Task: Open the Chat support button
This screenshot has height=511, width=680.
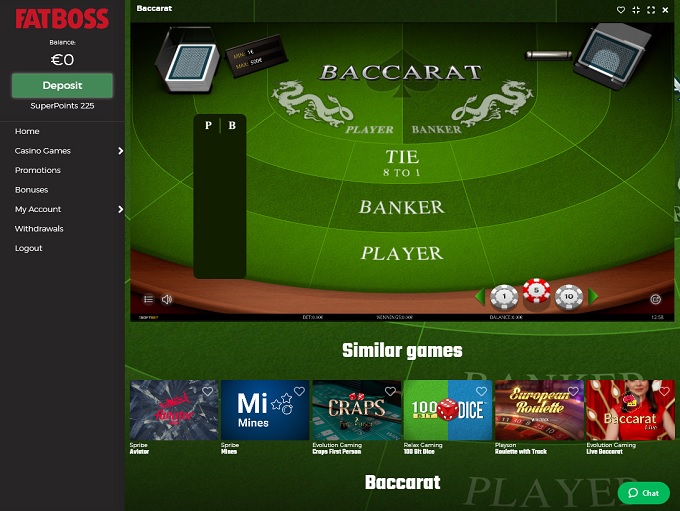Action: click(x=644, y=493)
